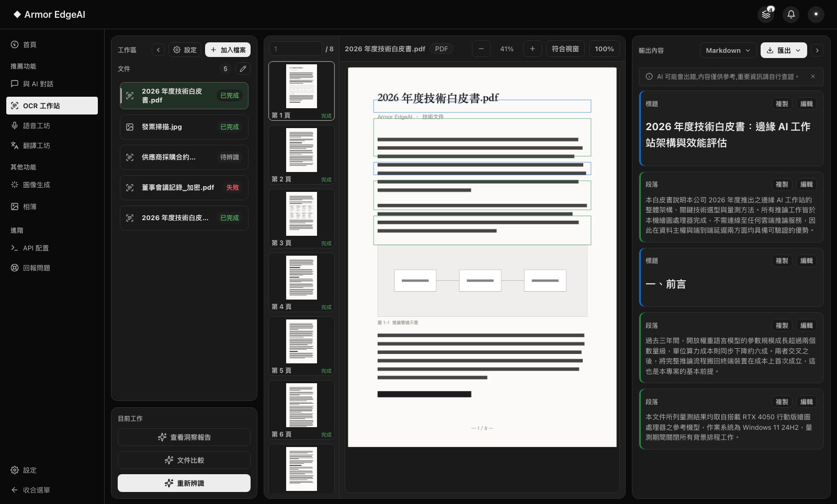The width and height of the screenshot is (837, 504).
Task: Open 相簿 in the sidebar
Action: pyautogui.click(x=52, y=207)
